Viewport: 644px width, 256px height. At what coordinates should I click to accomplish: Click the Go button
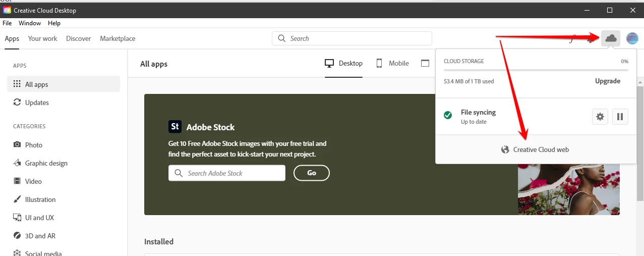pos(312,173)
